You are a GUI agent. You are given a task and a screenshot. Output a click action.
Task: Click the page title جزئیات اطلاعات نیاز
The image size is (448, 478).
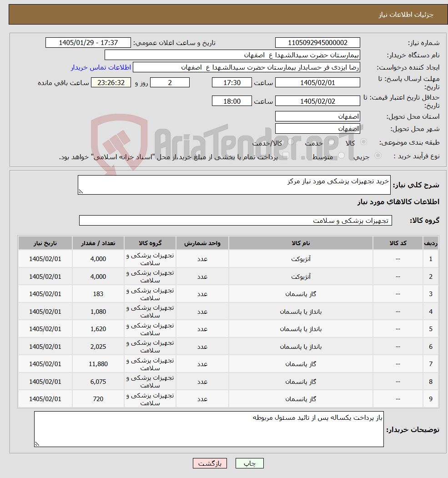point(406,15)
